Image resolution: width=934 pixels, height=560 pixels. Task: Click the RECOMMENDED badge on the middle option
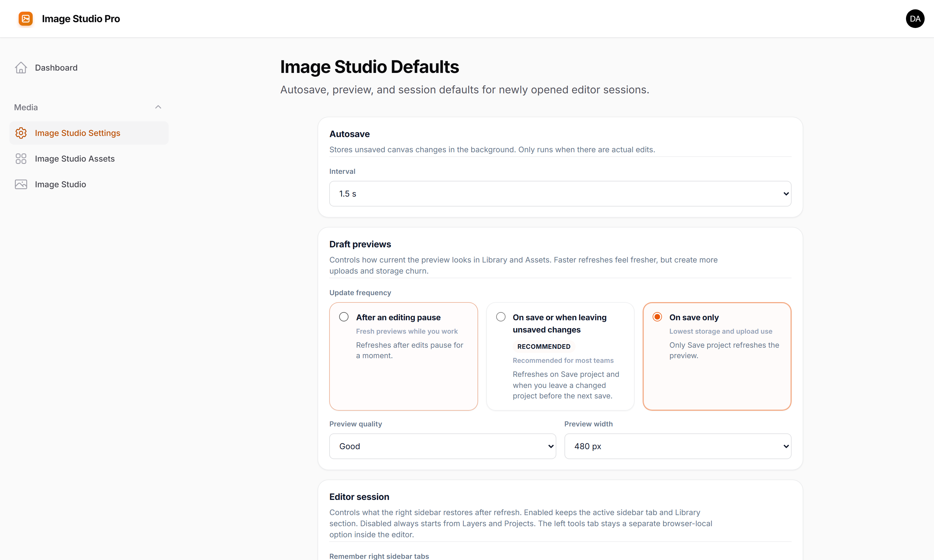click(x=544, y=346)
